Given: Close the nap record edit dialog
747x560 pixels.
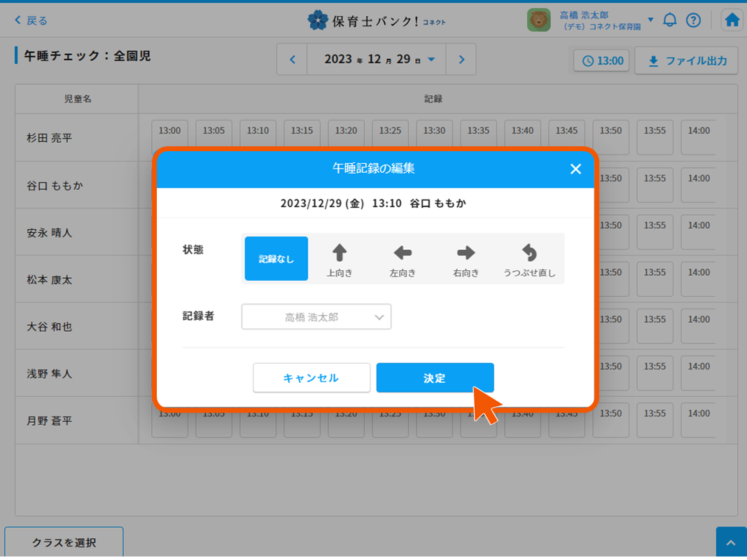Looking at the screenshot, I should 575,169.
